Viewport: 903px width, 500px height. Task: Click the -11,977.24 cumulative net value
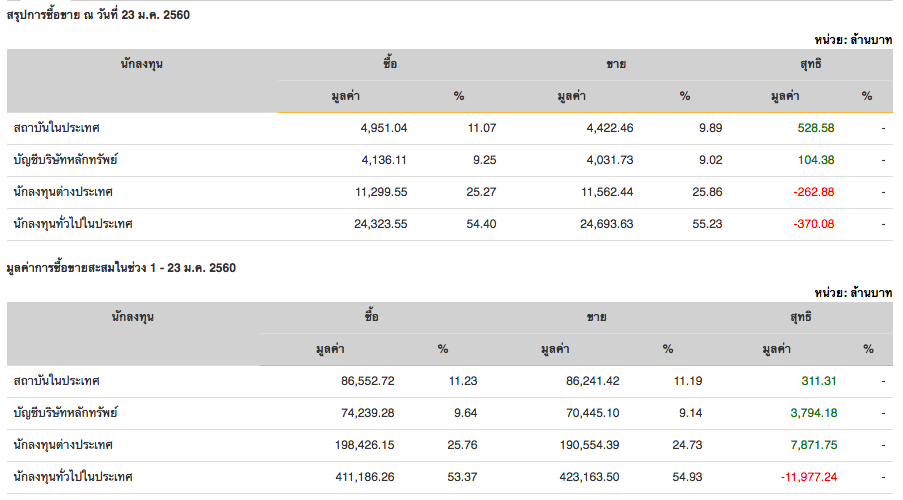[x=806, y=477]
